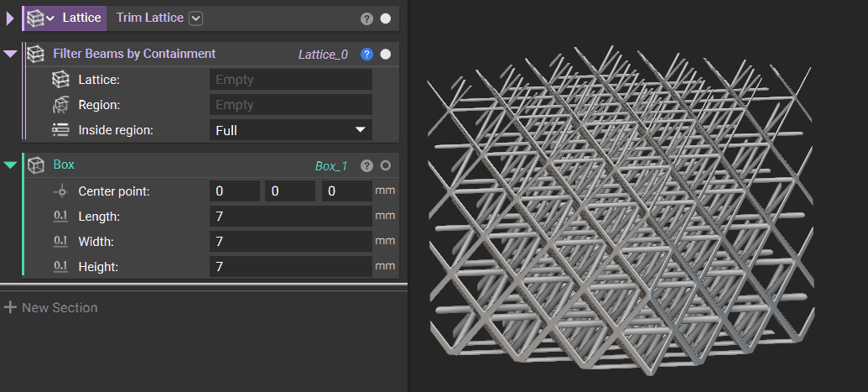
Task: Toggle visibility dot of the Lattice_0 block
Action: 386,55
